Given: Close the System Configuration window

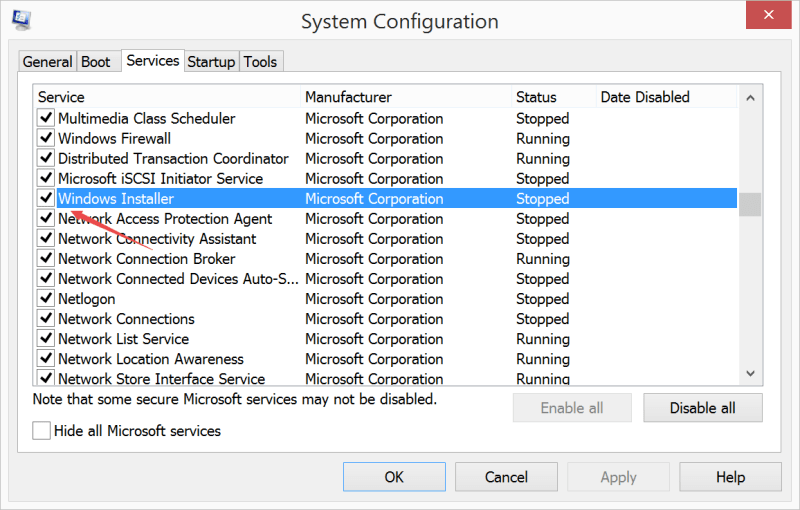Looking at the screenshot, I should coord(768,15).
